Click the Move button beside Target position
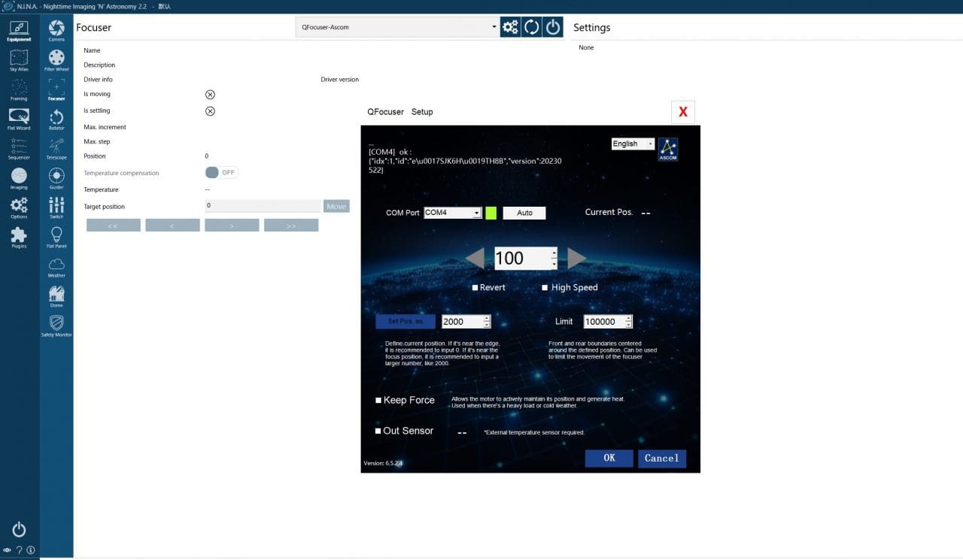The image size is (963, 560). pos(336,206)
